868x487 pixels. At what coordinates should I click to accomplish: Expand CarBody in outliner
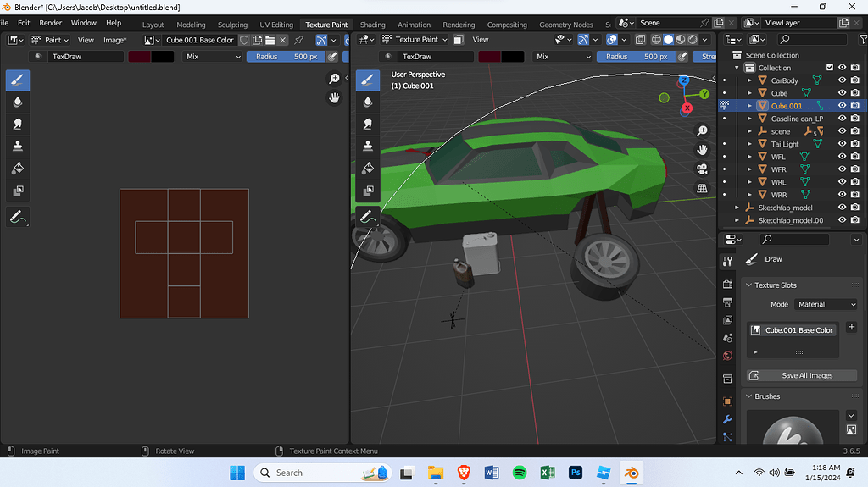tap(749, 80)
